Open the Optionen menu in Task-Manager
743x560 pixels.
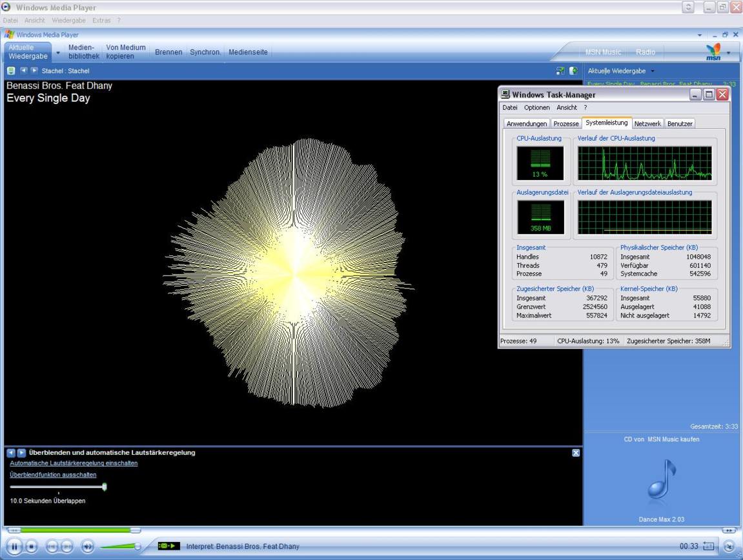536,108
